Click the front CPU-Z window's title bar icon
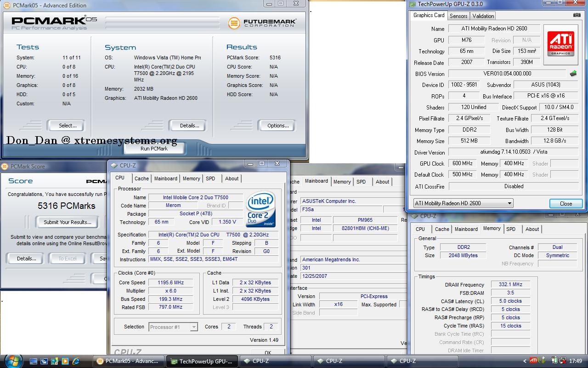The height and width of the screenshot is (368, 588). coord(113,165)
